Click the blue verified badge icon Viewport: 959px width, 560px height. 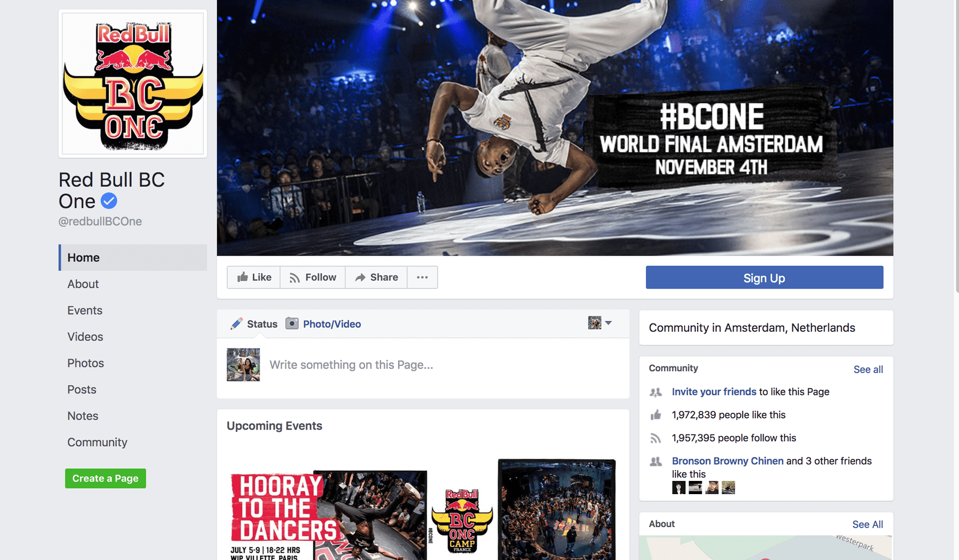click(x=109, y=201)
